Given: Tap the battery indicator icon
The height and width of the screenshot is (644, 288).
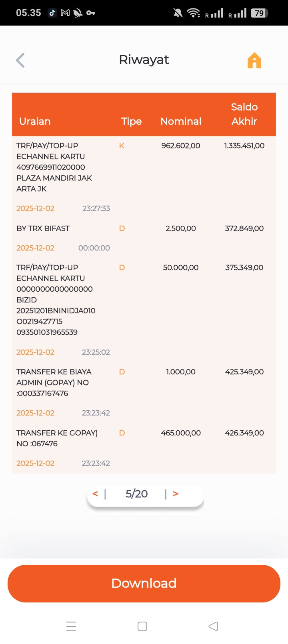Looking at the screenshot, I should (259, 13).
